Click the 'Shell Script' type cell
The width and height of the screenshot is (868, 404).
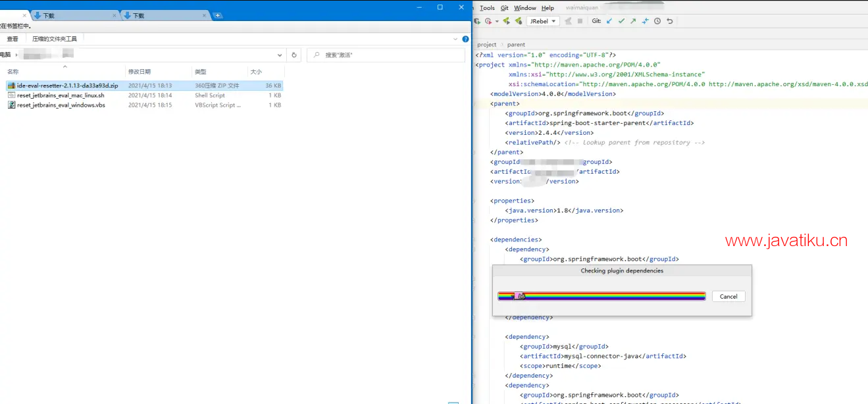(210, 95)
